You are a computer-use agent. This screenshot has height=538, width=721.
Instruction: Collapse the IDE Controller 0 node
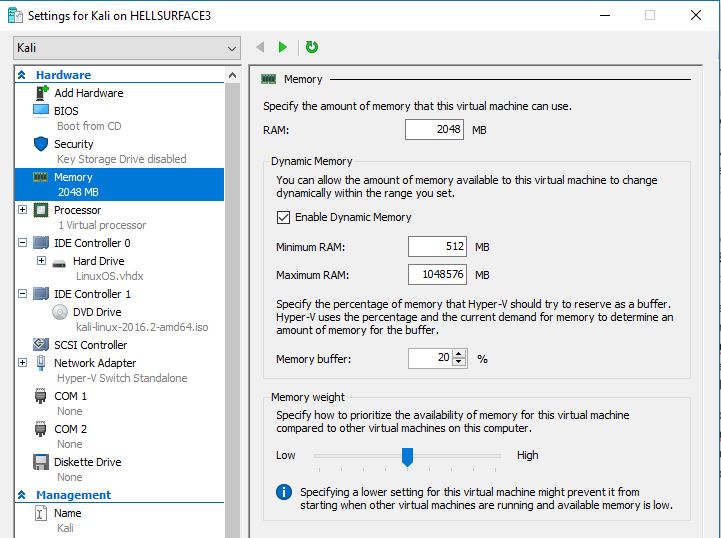(22, 242)
